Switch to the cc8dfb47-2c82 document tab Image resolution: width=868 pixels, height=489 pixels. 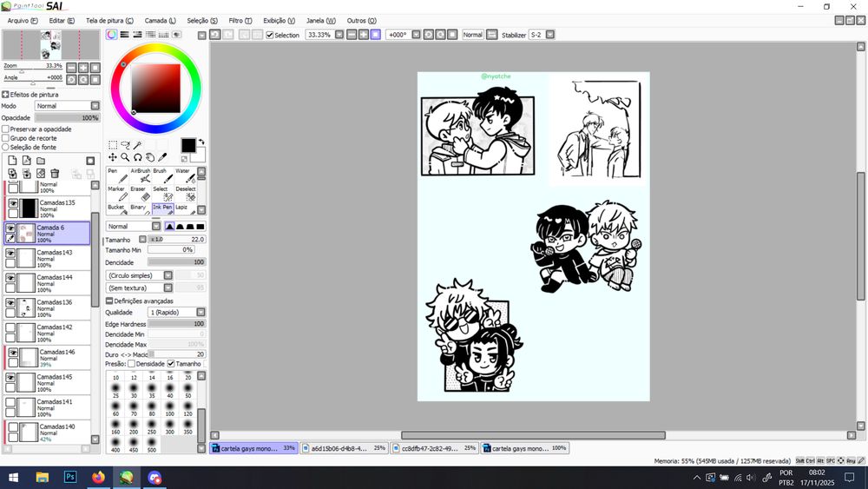pos(434,448)
